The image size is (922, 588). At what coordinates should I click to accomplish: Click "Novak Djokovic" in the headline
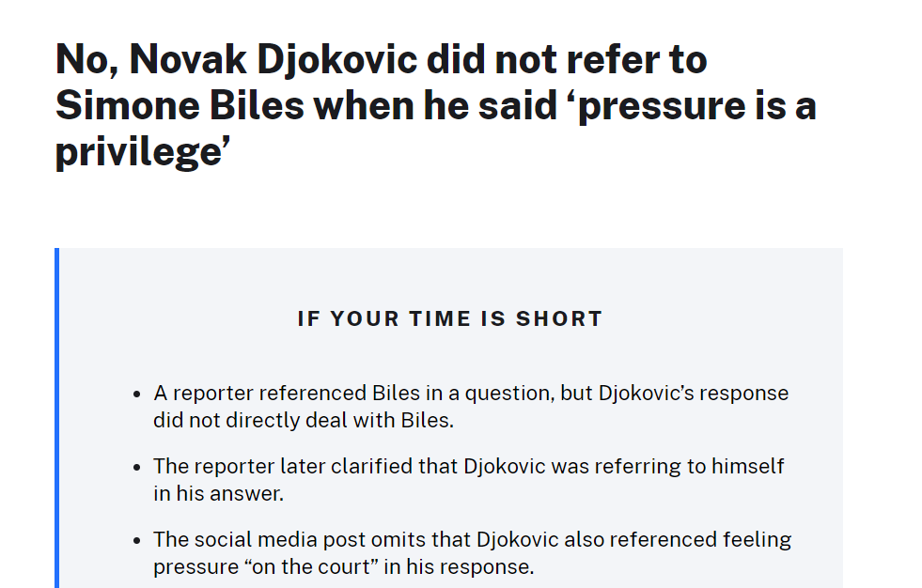click(x=273, y=60)
